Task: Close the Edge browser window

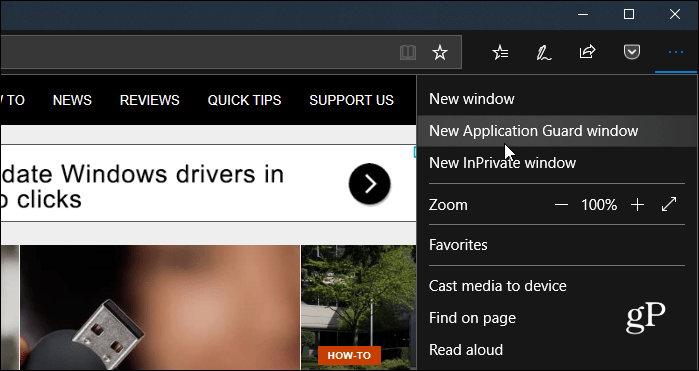Action: pos(675,14)
